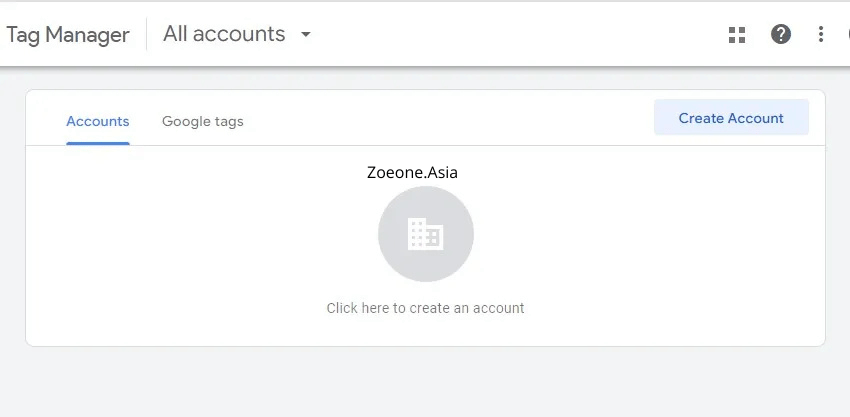The height and width of the screenshot is (417, 850).
Task: Switch to the Google tags tab
Action: pyautogui.click(x=203, y=121)
